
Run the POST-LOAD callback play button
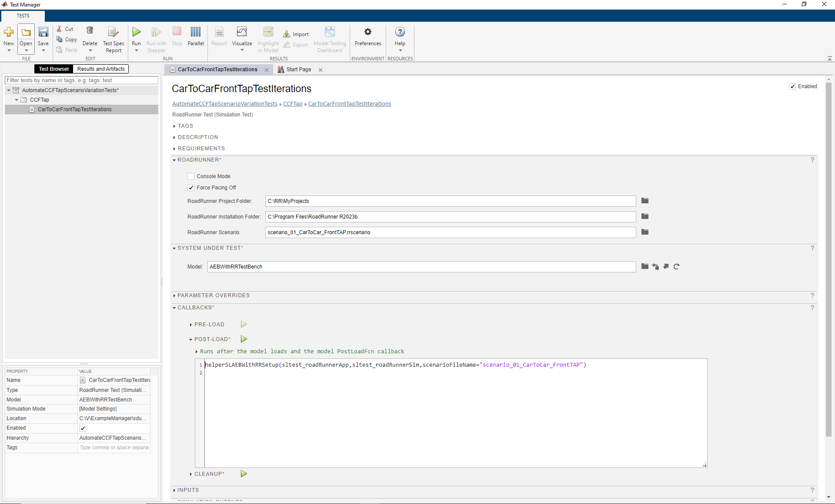(x=244, y=339)
